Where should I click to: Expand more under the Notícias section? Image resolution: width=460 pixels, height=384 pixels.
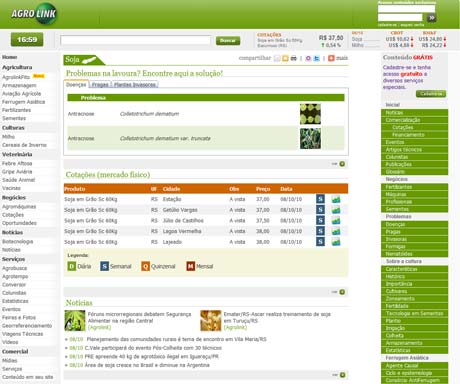pos(342,375)
